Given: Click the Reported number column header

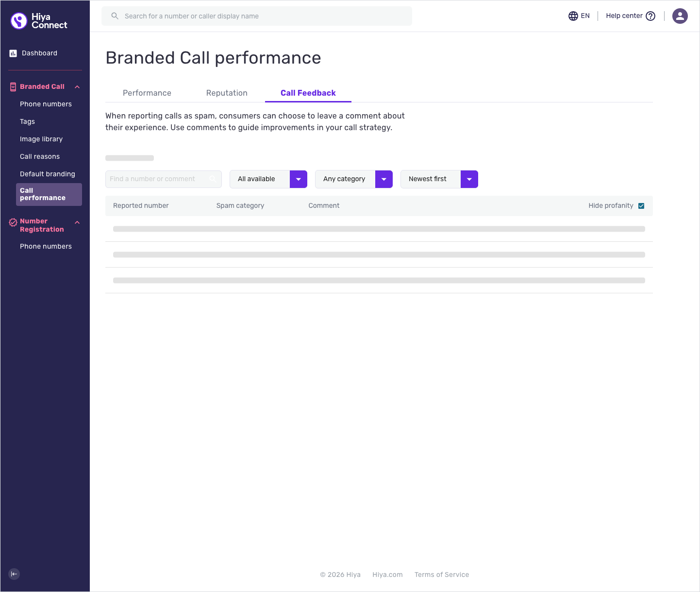Looking at the screenshot, I should point(141,205).
